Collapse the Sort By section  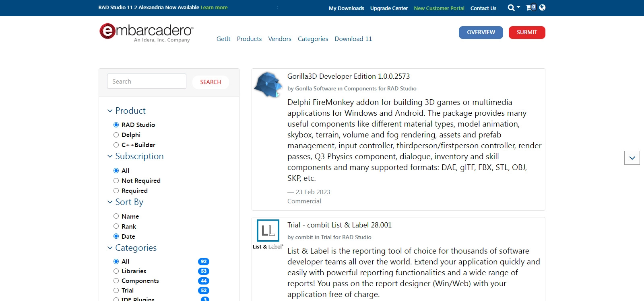point(110,202)
